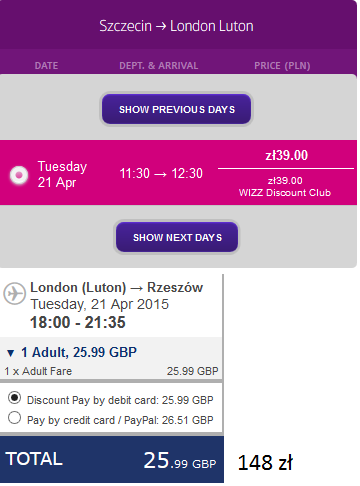The width and height of the screenshot is (360, 486).
Task: Click the London (Luton) → Rzeszów heading
Action: tap(116, 287)
